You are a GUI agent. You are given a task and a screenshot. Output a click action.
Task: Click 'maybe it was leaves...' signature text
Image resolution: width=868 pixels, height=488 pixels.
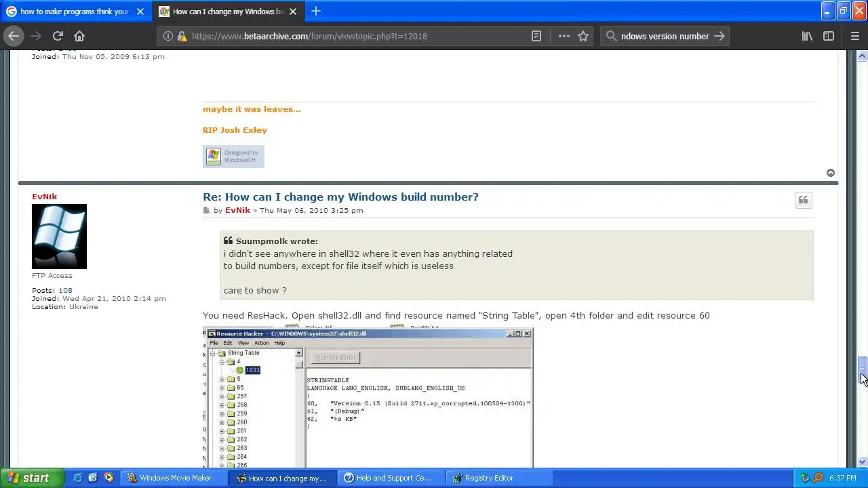(252, 109)
